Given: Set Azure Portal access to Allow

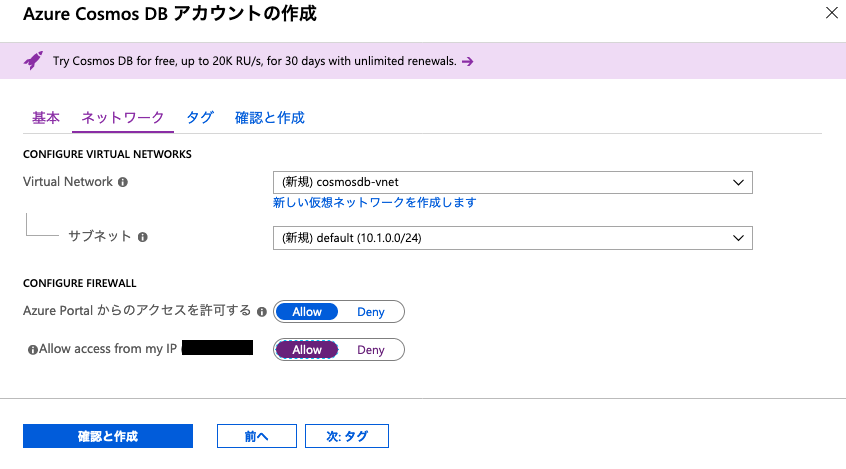Looking at the screenshot, I should (306, 312).
